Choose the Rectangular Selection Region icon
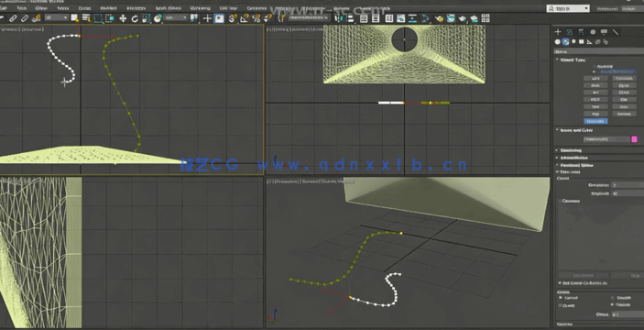 click(98, 18)
